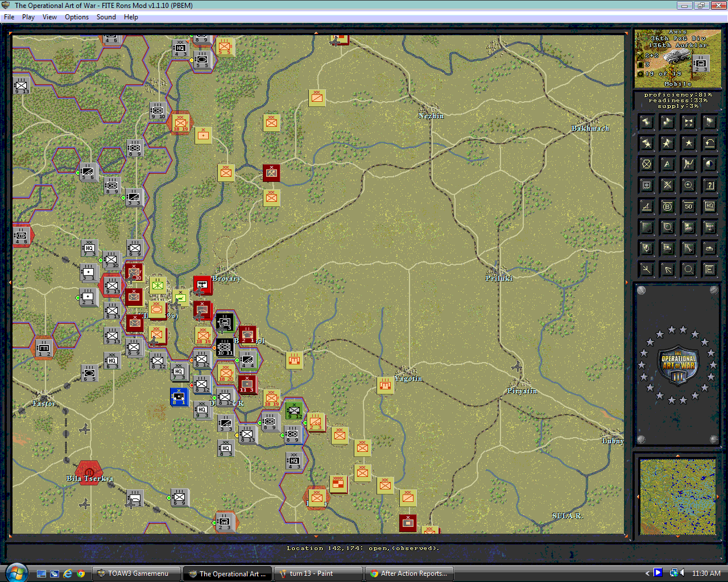Image resolution: width=728 pixels, height=582 pixels.
Task: Click the plain document list icon
Action: point(646,227)
